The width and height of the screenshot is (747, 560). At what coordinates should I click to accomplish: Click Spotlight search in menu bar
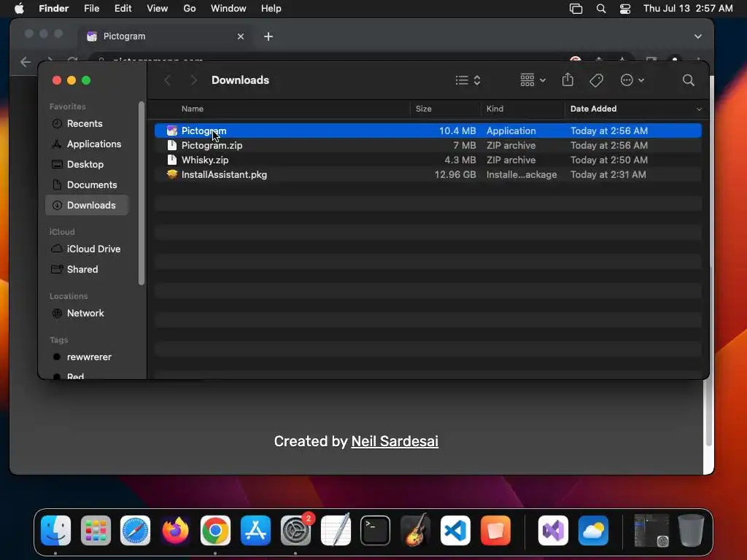point(601,9)
